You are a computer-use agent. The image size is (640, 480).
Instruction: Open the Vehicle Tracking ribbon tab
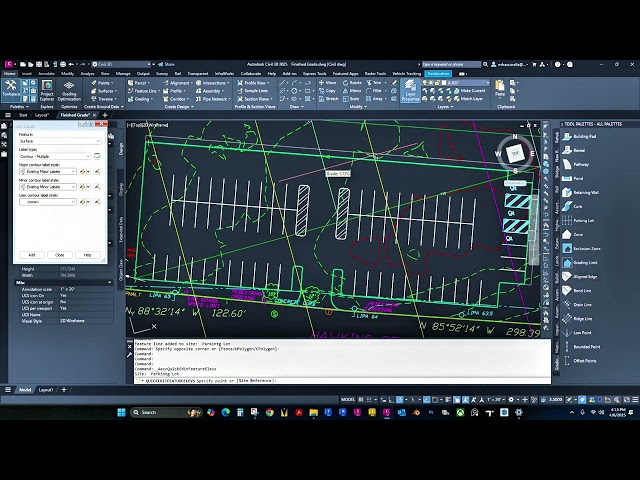click(406, 73)
